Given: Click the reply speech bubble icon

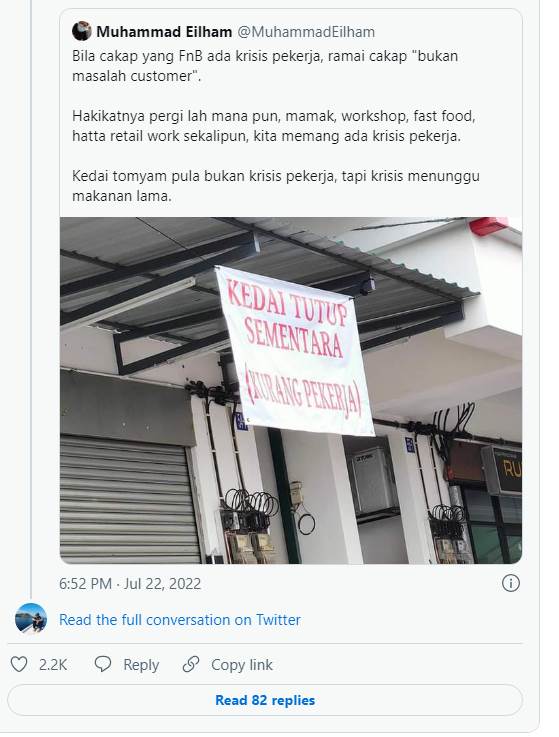Looking at the screenshot, I should (102, 664).
